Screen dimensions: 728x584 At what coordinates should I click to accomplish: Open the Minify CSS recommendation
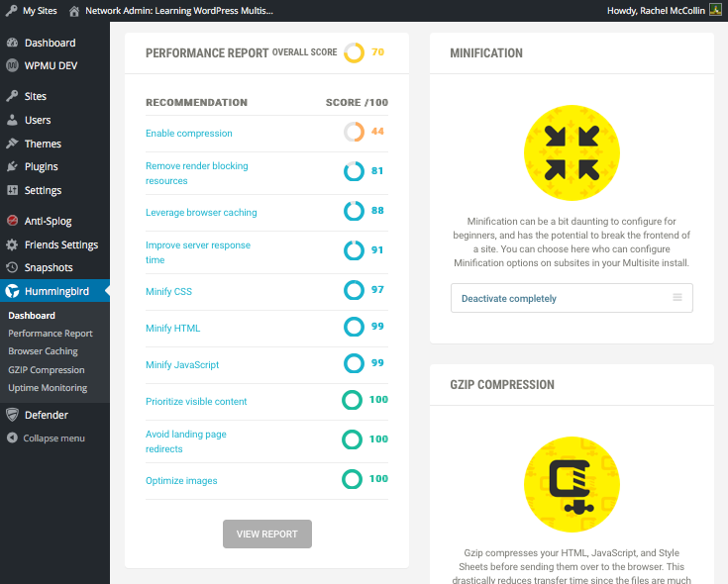click(x=168, y=292)
